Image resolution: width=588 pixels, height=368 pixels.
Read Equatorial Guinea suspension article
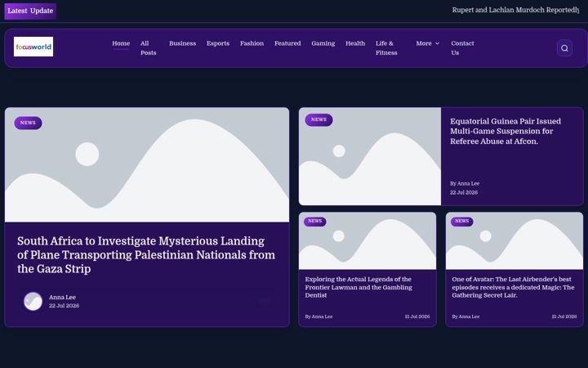(x=506, y=131)
